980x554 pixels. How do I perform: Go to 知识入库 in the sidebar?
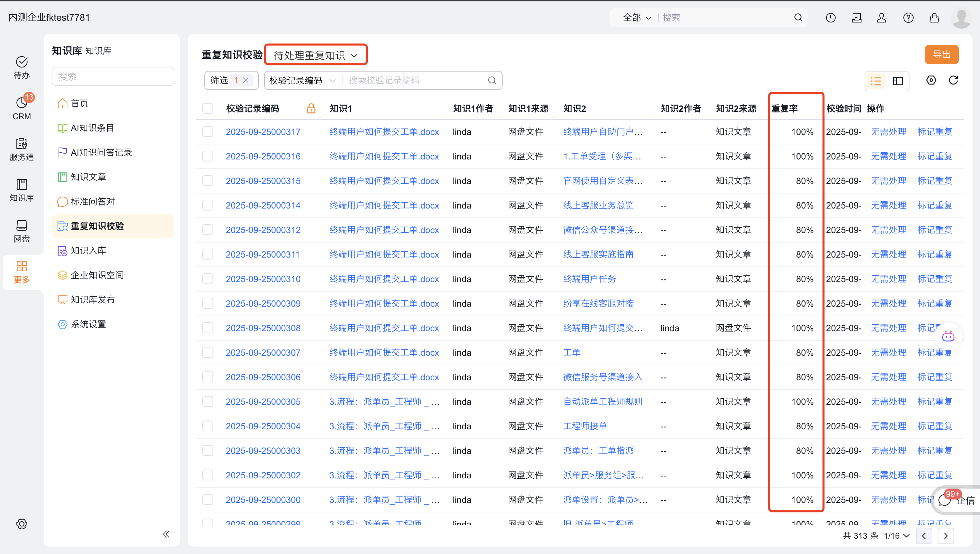pyautogui.click(x=88, y=250)
